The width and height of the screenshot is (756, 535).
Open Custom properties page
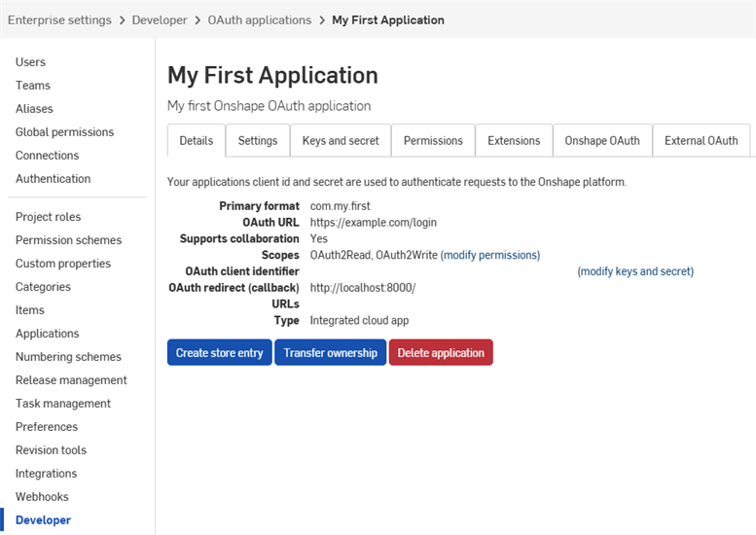pos(63,264)
